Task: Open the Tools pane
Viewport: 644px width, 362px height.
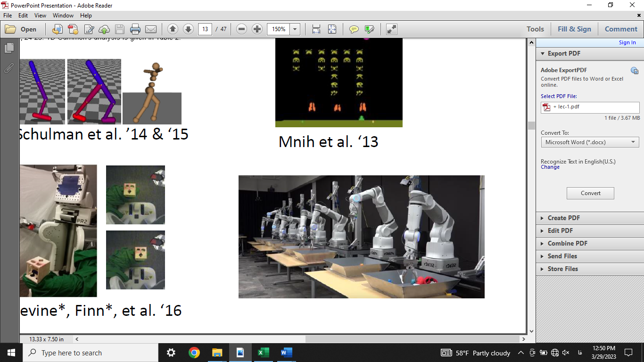Action: 535,29
